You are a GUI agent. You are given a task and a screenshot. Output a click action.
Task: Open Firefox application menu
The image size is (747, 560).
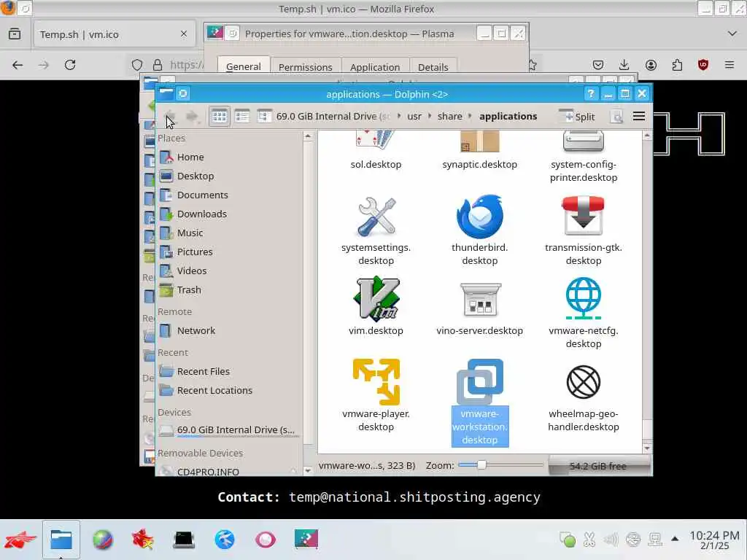pos(729,65)
